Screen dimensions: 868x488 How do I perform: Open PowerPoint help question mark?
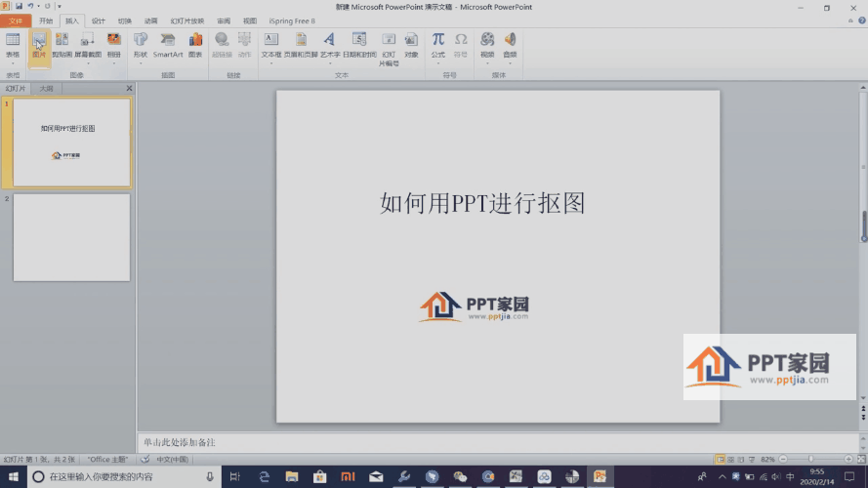(862, 20)
